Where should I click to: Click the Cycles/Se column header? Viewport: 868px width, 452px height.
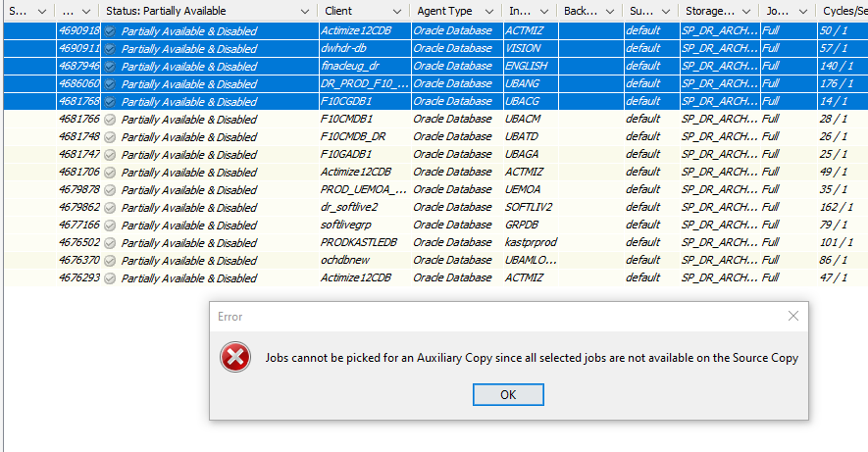842,11
